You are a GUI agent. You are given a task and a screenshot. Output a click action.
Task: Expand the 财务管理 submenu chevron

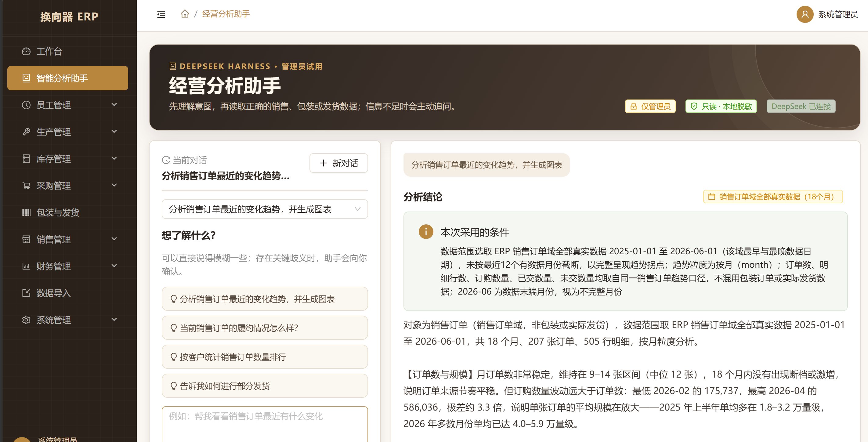114,266
